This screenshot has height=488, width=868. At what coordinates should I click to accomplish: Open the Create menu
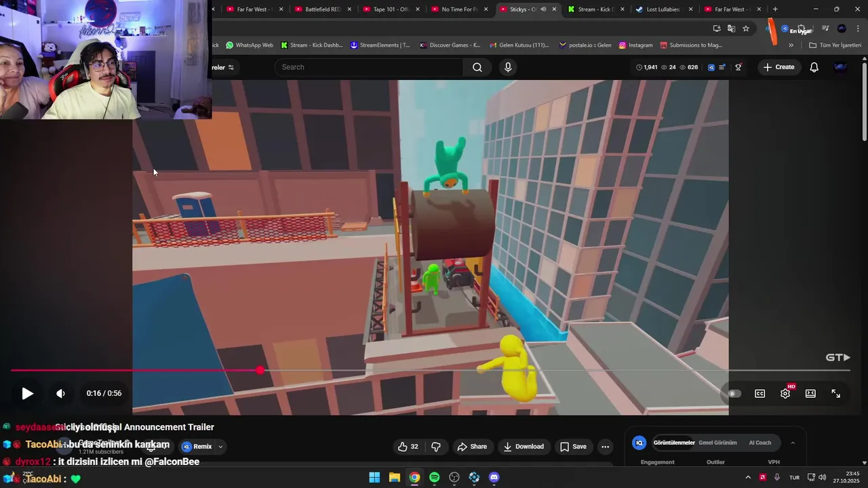coord(778,67)
